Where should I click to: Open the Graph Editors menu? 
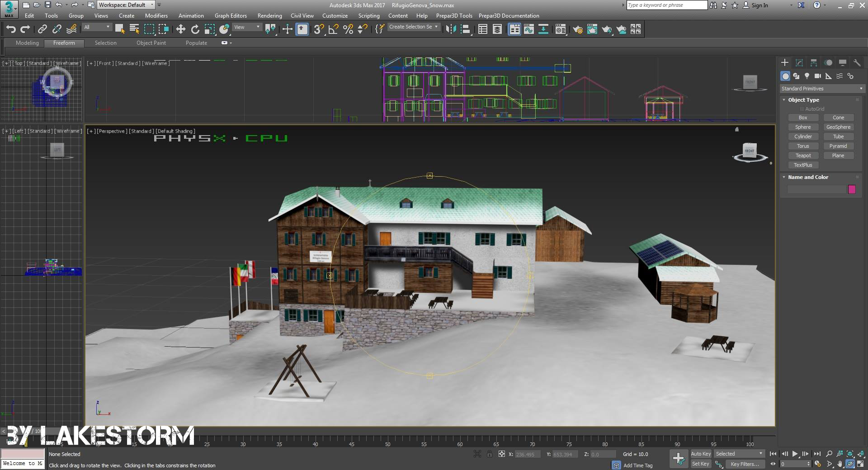[231, 16]
